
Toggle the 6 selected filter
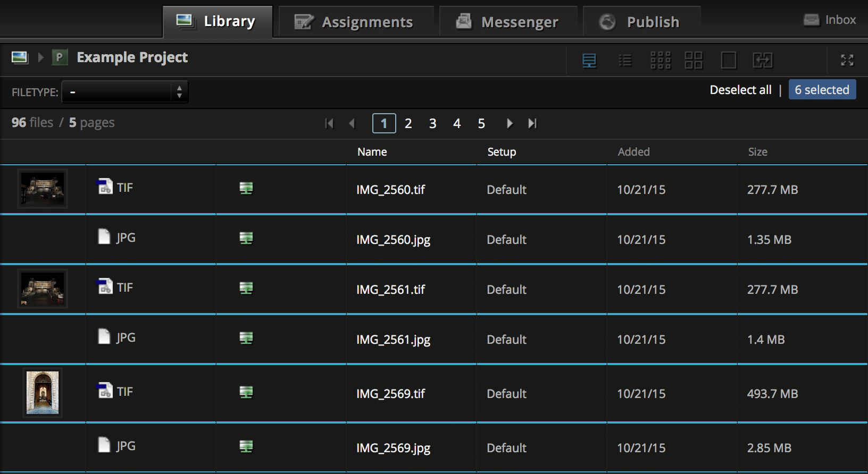pyautogui.click(x=822, y=90)
